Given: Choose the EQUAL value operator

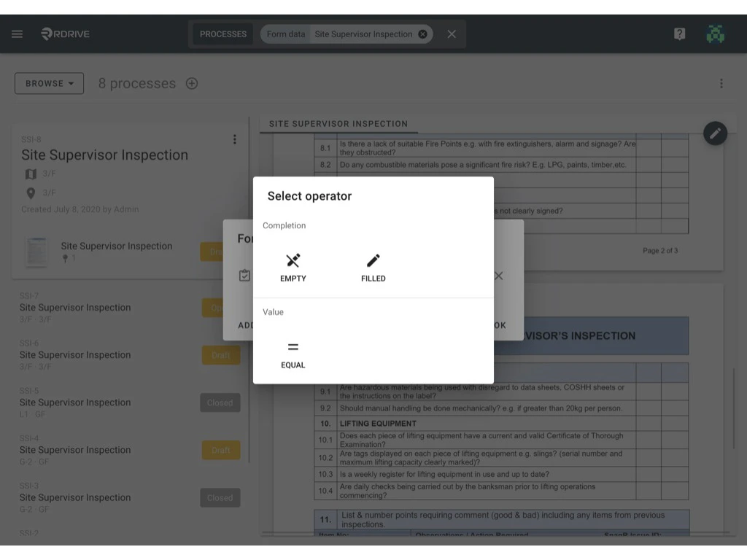Looking at the screenshot, I should click(293, 352).
